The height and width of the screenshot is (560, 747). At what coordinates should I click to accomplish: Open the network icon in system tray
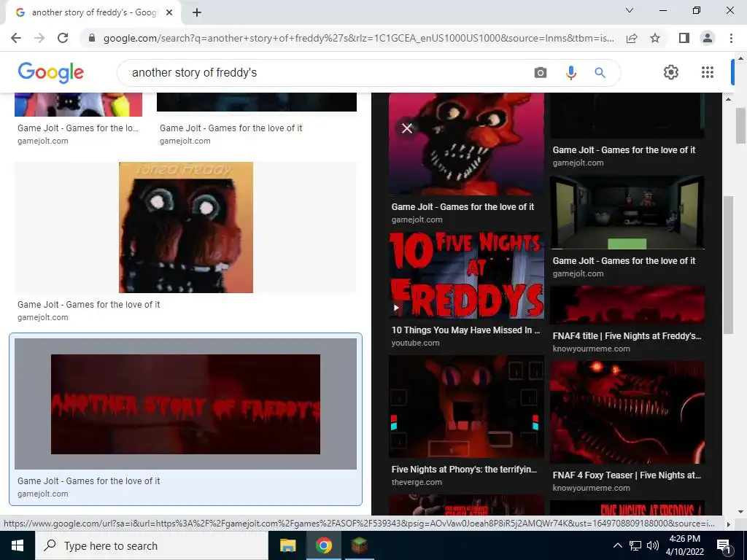635,545
